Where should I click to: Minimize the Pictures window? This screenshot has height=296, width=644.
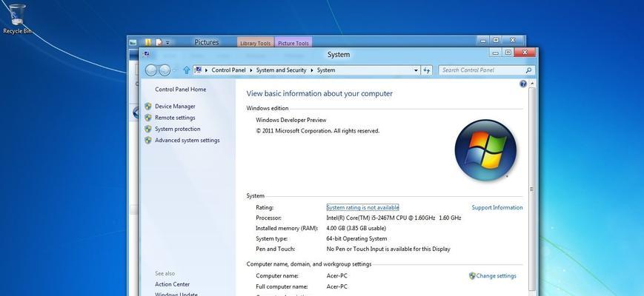483,40
